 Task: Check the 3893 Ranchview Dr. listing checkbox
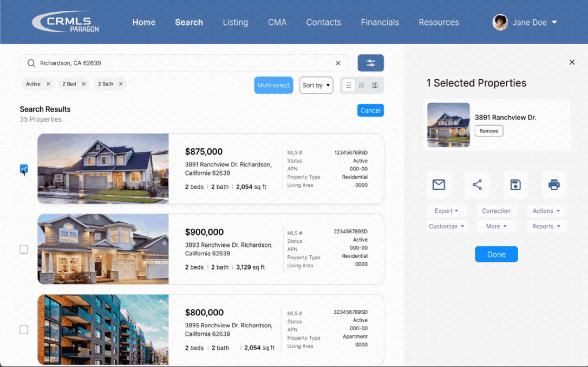point(24,249)
